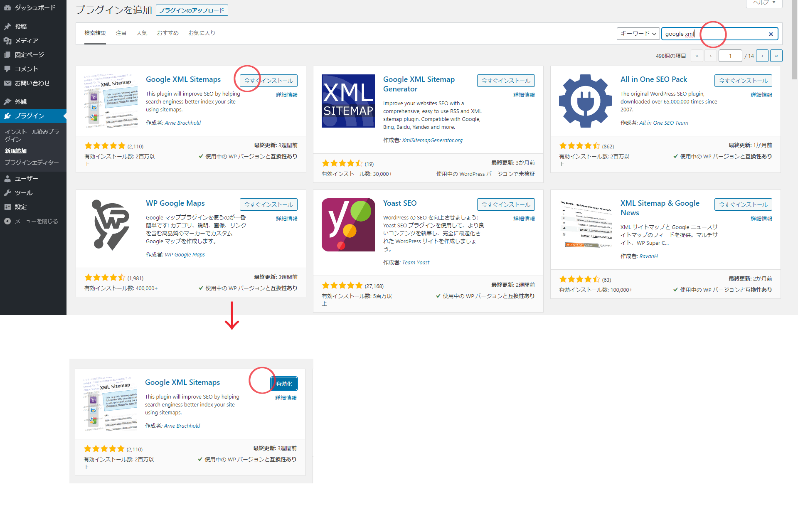Go to next results page arrow
Viewport: 798px width, 532px height.
(x=762, y=56)
